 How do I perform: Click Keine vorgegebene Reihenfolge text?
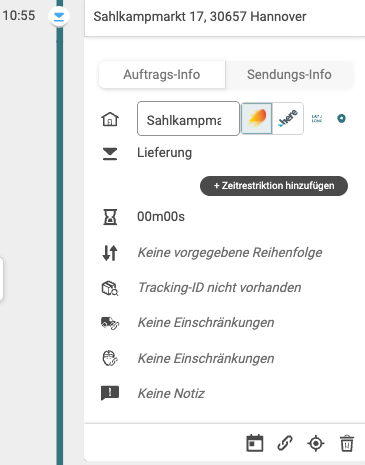click(230, 252)
